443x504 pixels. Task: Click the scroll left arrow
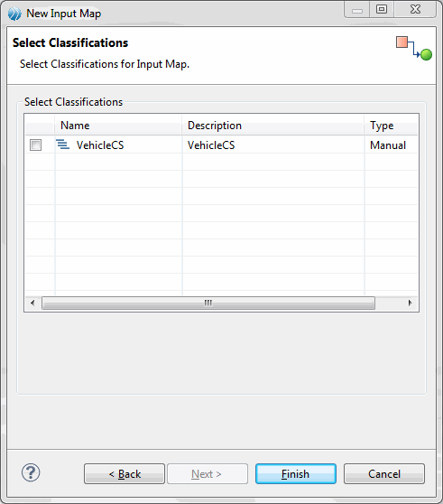click(x=32, y=303)
